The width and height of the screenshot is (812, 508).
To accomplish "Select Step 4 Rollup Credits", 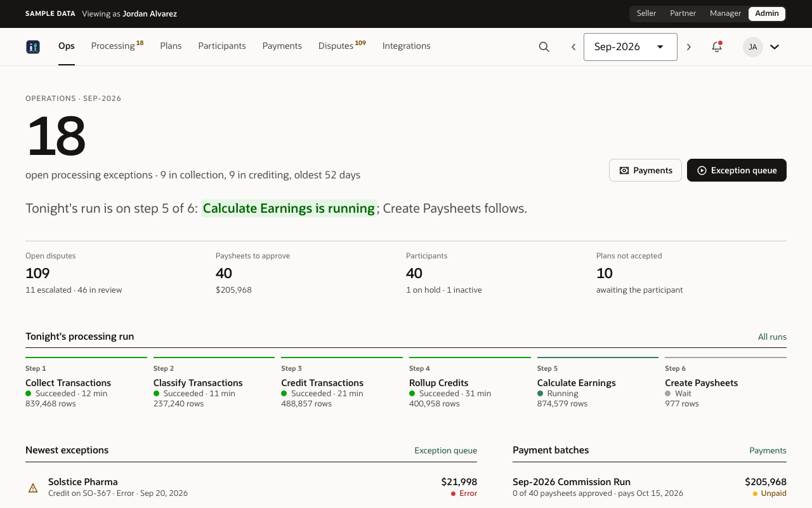I will pos(470,384).
